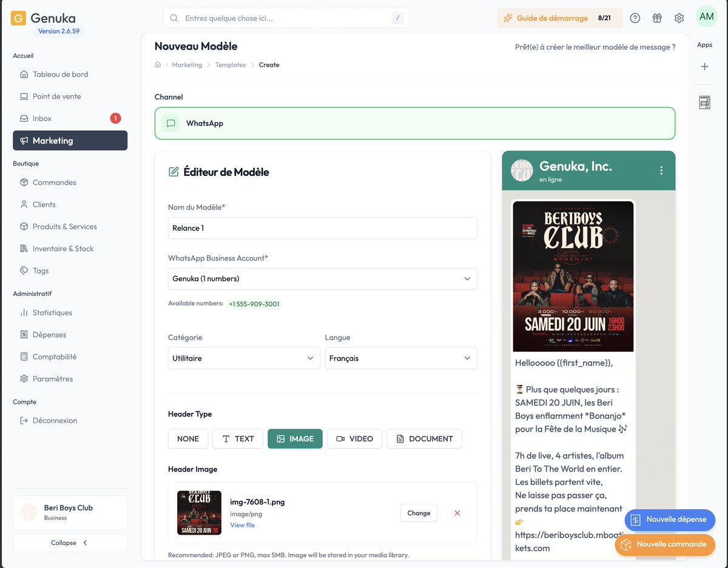This screenshot has width=728, height=568.
Task: Click the Genuka logo icon
Action: pos(19,18)
